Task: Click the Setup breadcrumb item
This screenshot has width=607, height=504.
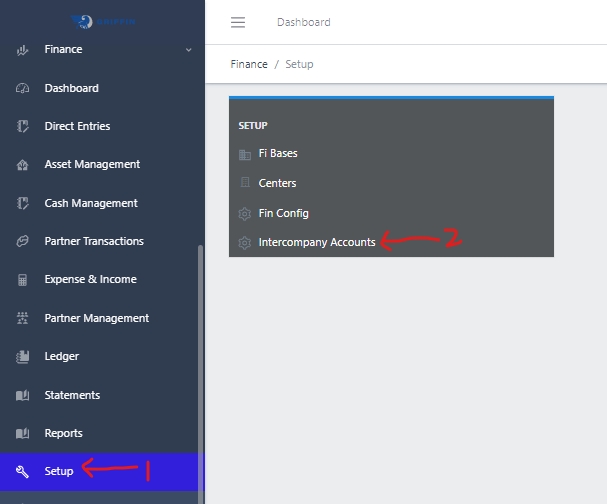Action: click(299, 64)
